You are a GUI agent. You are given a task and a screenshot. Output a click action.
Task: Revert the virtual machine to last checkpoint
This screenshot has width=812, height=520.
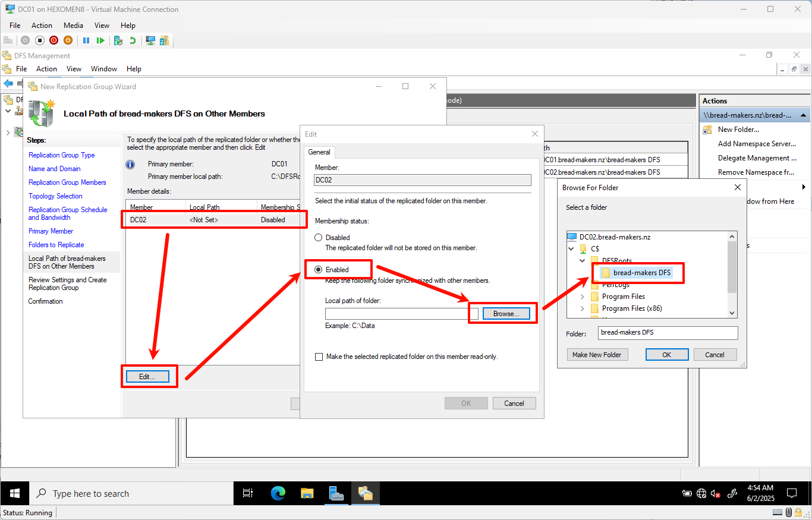(133, 40)
